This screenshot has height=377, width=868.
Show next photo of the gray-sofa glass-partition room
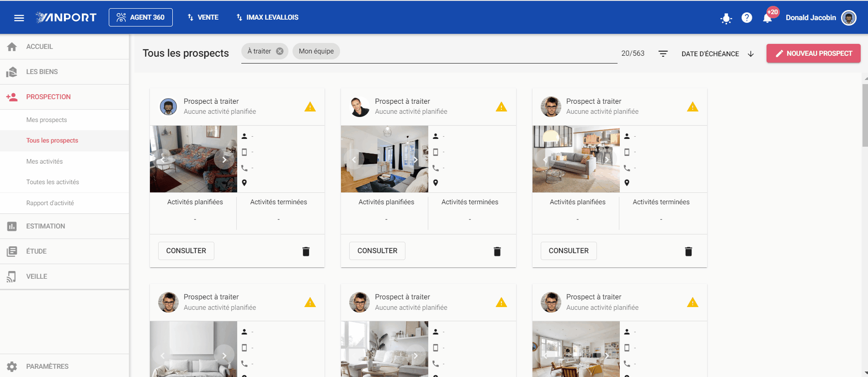607,159
